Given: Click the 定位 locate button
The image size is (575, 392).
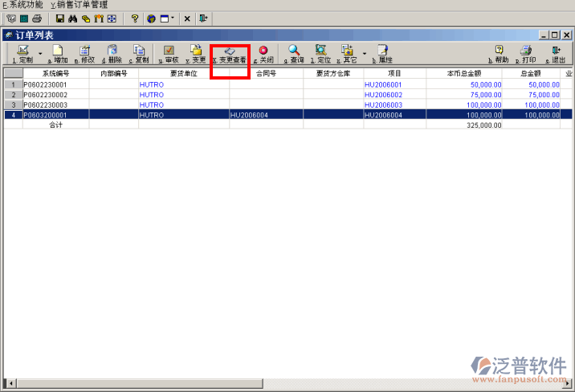Looking at the screenshot, I should 321,55.
